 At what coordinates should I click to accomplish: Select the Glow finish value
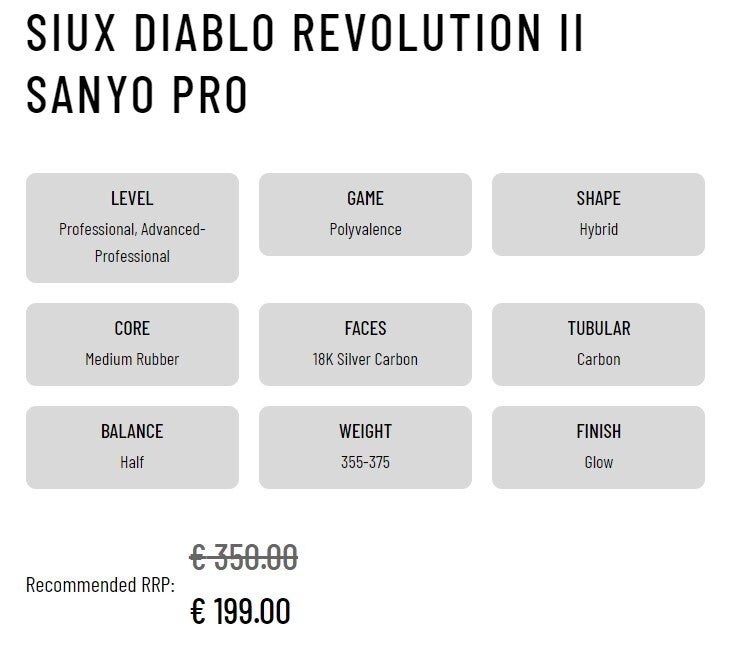point(598,462)
